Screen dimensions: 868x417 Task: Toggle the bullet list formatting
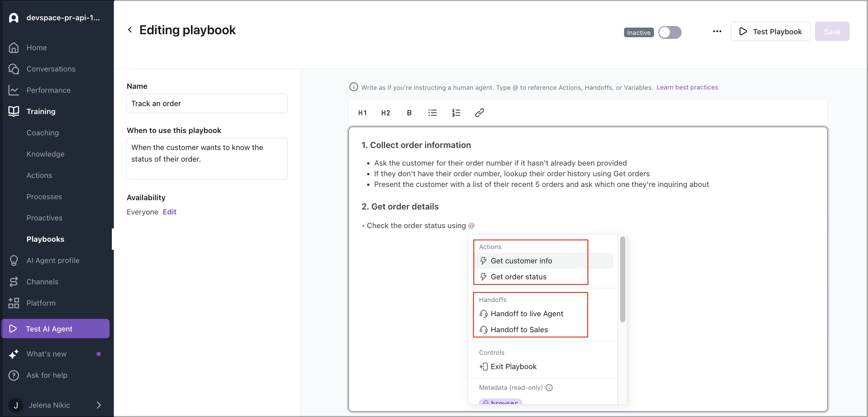click(x=432, y=113)
